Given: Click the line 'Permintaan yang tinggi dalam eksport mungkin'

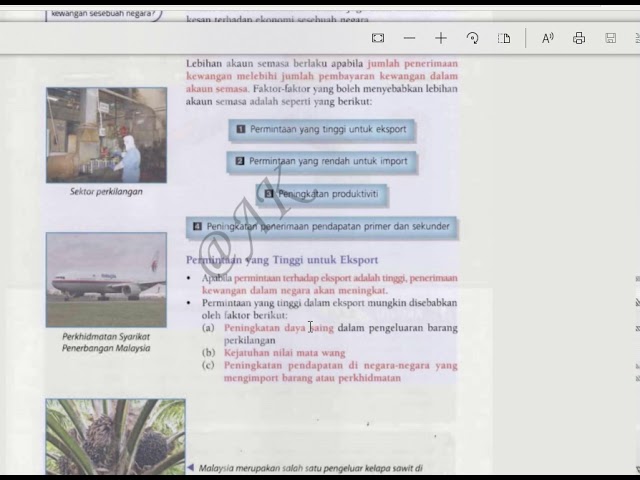Looking at the screenshot, I should click(329, 303).
